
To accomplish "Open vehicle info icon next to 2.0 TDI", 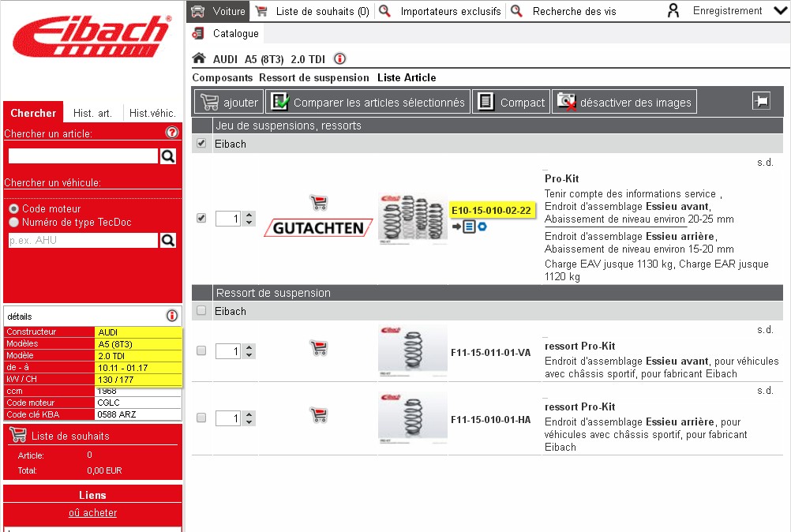I will (x=339, y=59).
